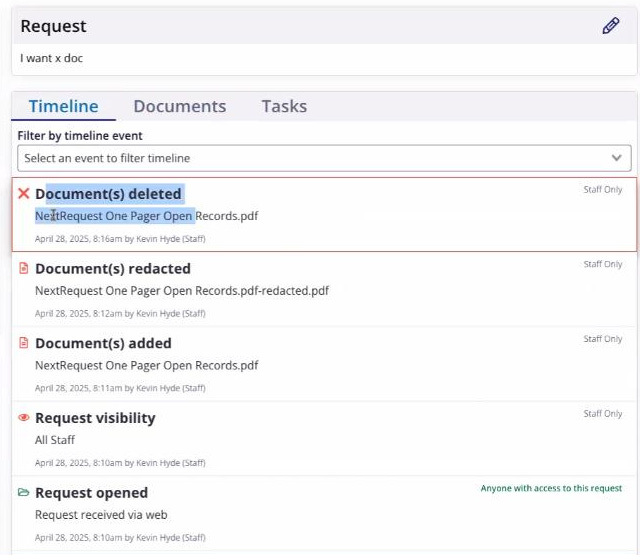Click 'Staff Only' label on Document(s) added
The height and width of the screenshot is (555, 640).
pyautogui.click(x=602, y=339)
